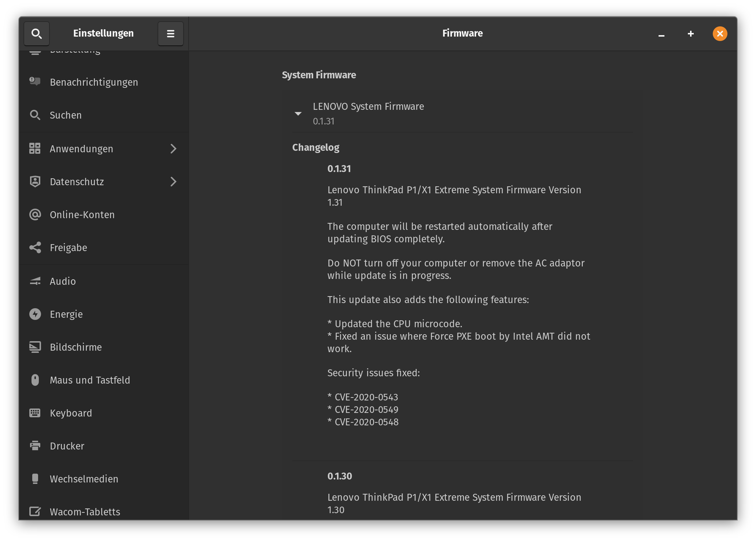Open the hamburger menu next to Einstellungen
The width and height of the screenshot is (756, 541).
click(x=170, y=33)
